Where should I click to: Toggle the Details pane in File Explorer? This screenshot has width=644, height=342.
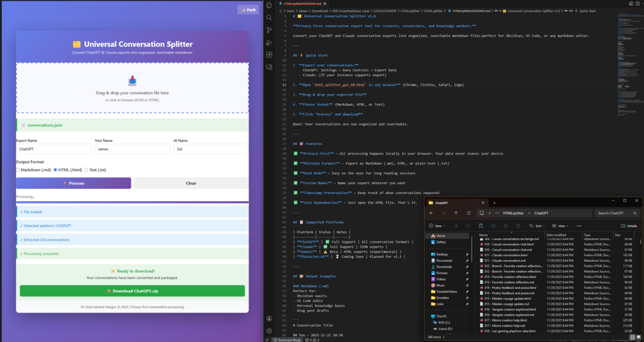[x=629, y=226]
